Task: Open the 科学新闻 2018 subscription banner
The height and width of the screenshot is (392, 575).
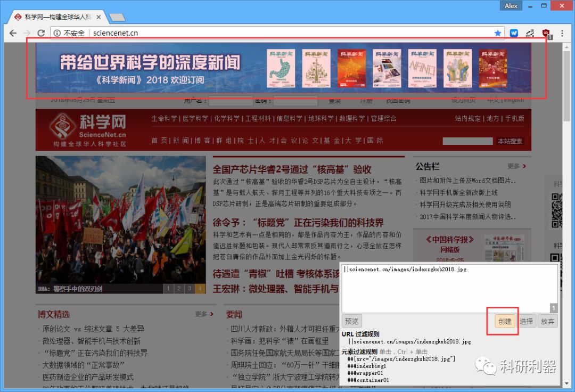Action: coord(283,68)
